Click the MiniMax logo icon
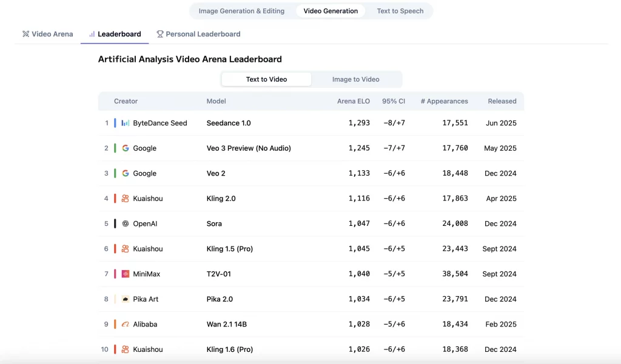Viewport: 621px width, 364px height. (x=126, y=274)
